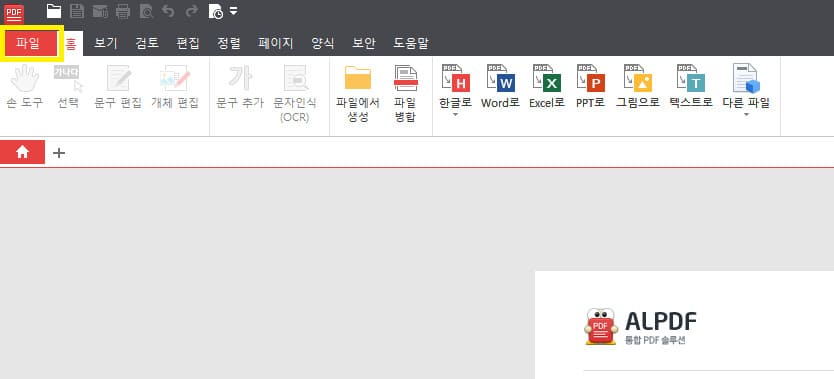Open the 페이지 ribbon tab
This screenshot has width=834, height=379.
[x=276, y=43]
